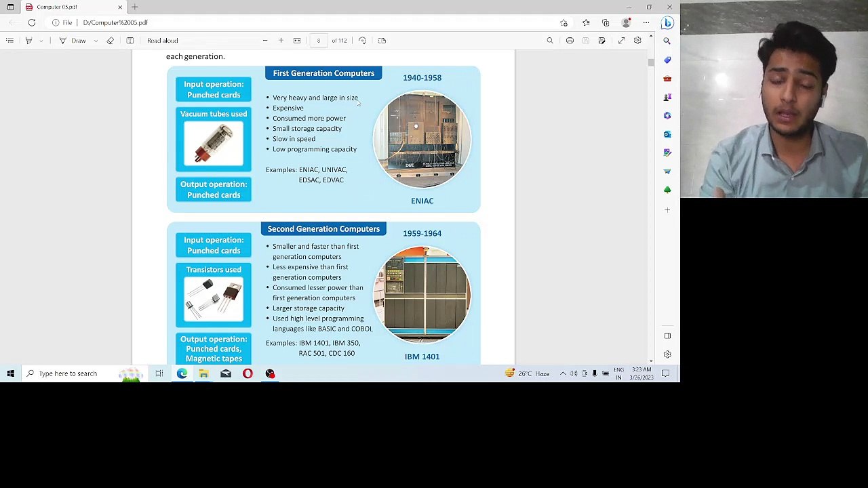Open File Explorer from the taskbar

tap(203, 373)
